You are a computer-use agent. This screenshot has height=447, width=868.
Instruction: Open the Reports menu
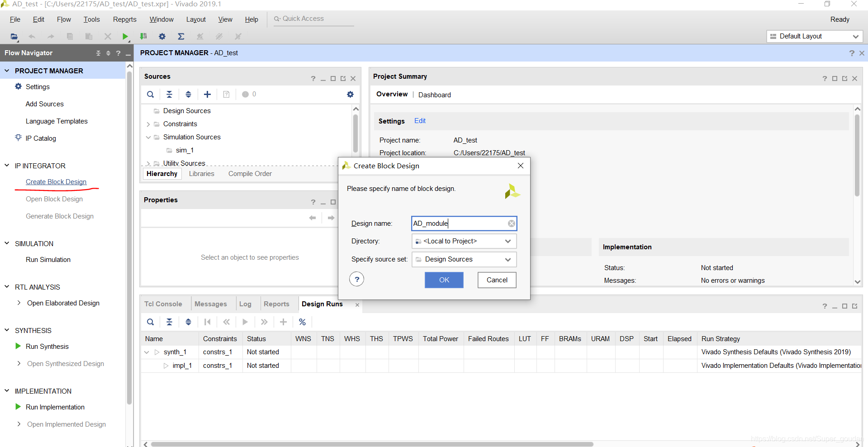(x=124, y=19)
